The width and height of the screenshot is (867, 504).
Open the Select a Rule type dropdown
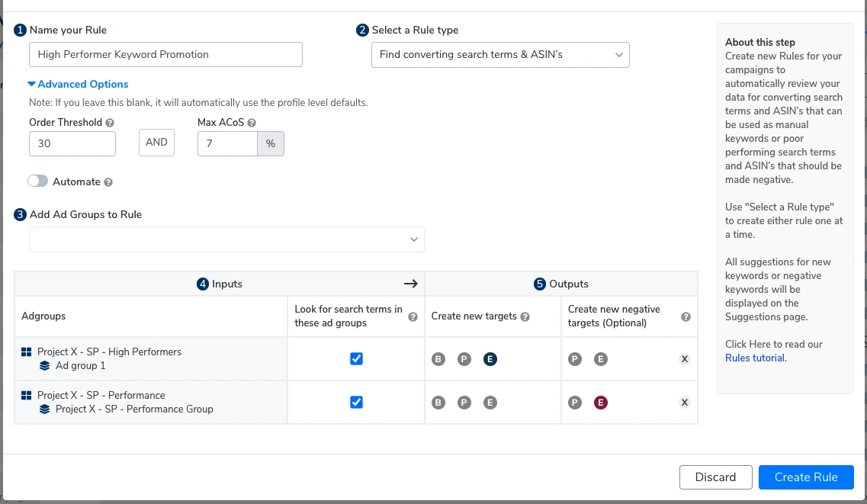coord(500,55)
